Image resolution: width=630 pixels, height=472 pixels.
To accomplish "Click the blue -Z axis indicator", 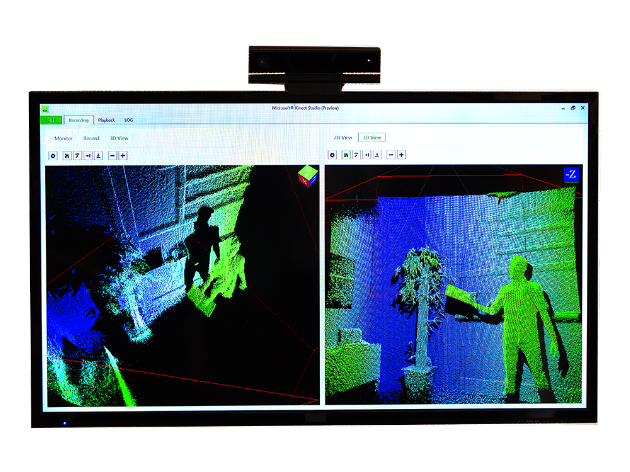I will pyautogui.click(x=570, y=174).
